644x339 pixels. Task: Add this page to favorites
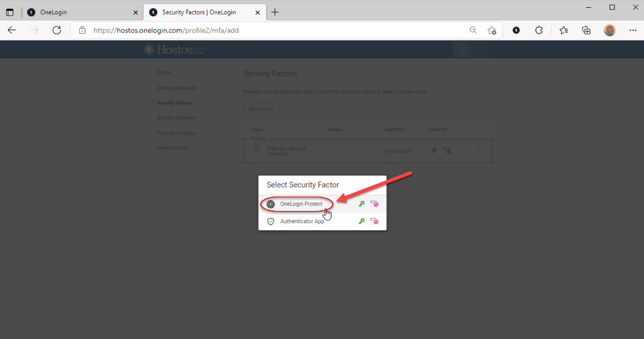point(491,31)
